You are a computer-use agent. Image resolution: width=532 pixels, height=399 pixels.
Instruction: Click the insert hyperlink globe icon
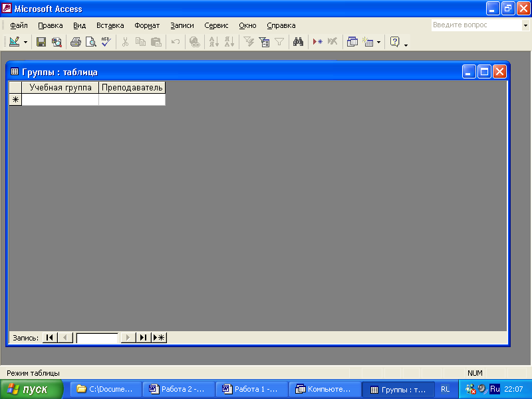click(x=194, y=42)
